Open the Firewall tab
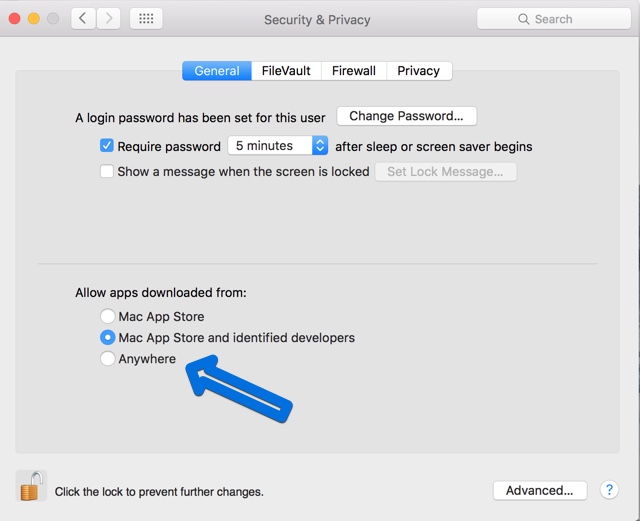This screenshot has width=640, height=521. tap(354, 71)
